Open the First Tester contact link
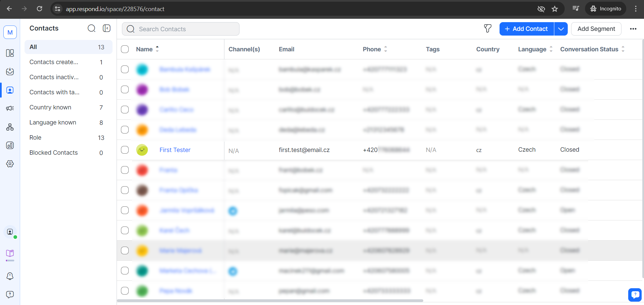This screenshot has width=644, height=305. [175, 150]
